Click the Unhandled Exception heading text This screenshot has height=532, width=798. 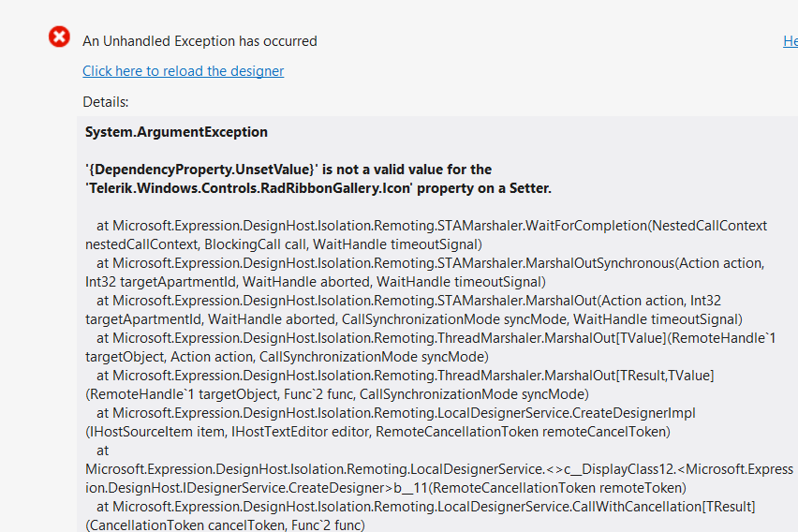point(199,41)
